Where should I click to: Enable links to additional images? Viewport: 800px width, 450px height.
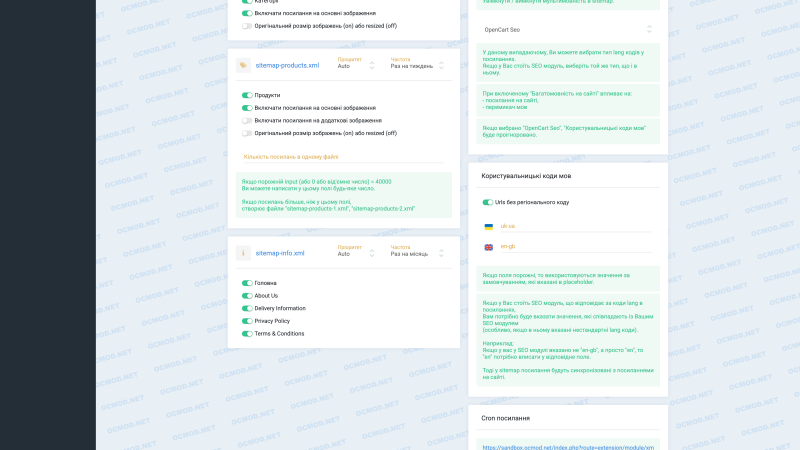click(247, 121)
